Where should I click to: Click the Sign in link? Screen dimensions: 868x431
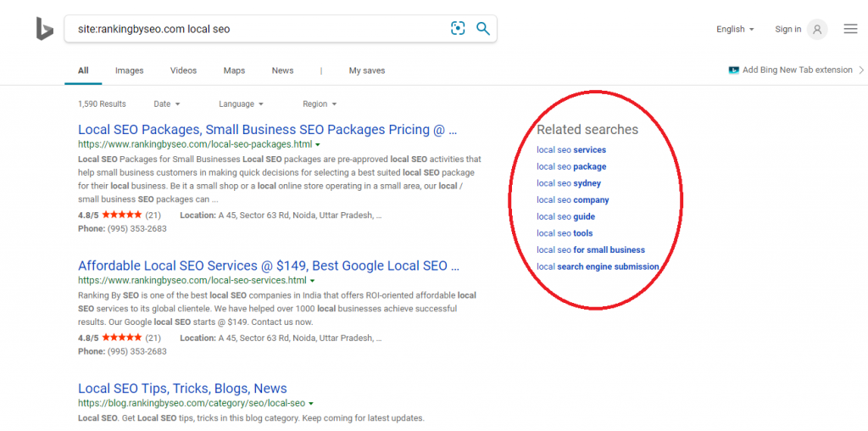click(x=788, y=30)
